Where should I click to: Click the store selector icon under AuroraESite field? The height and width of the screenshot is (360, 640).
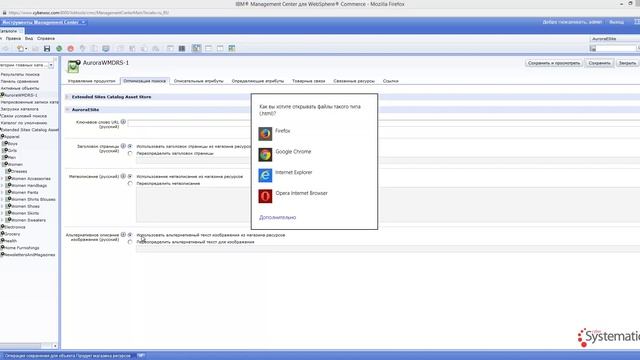[593, 49]
